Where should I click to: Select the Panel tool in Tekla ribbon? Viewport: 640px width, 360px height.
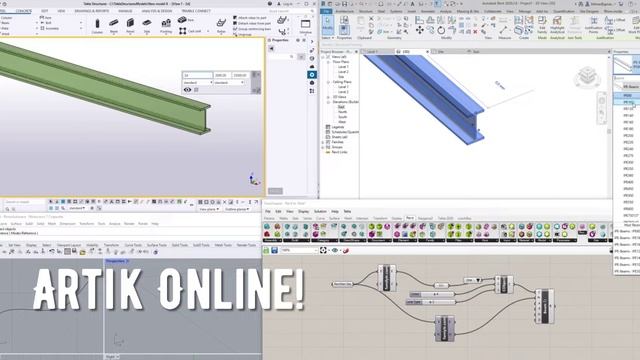[x=130, y=25]
